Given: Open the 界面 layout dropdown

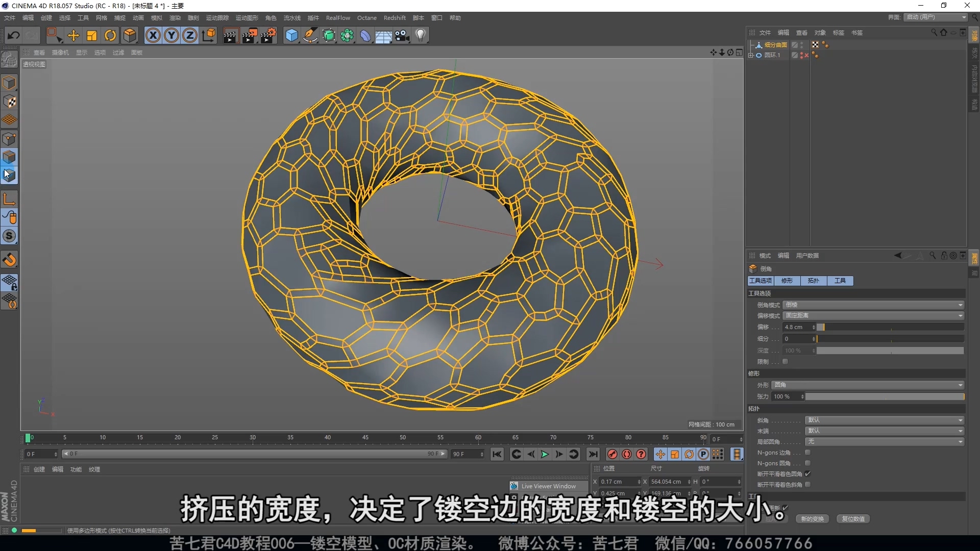Looking at the screenshot, I should [x=936, y=17].
